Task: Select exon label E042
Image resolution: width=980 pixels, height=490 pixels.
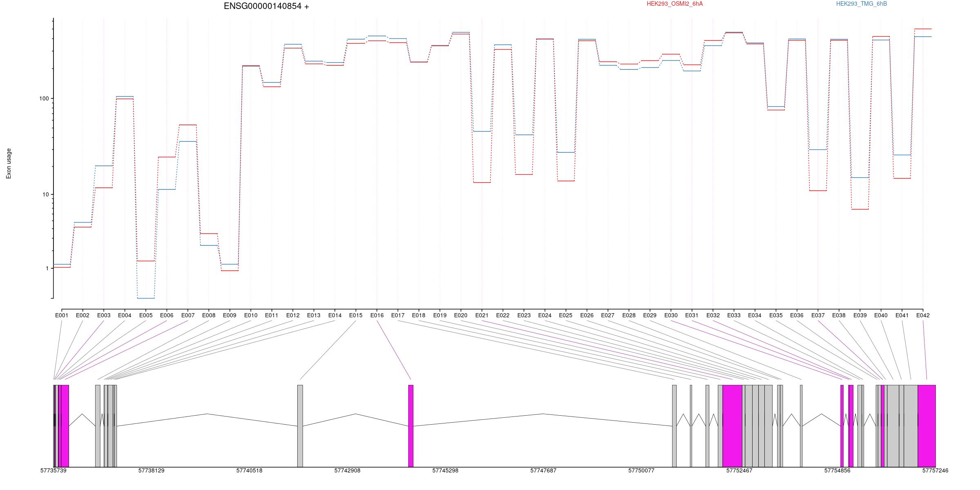Action: point(923,315)
